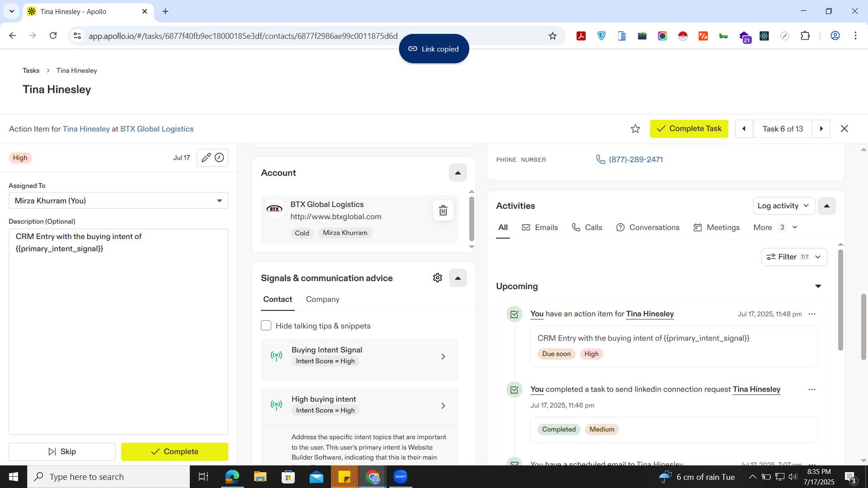Switch to Calls activities tab
This screenshot has width=868, height=488.
click(587, 227)
